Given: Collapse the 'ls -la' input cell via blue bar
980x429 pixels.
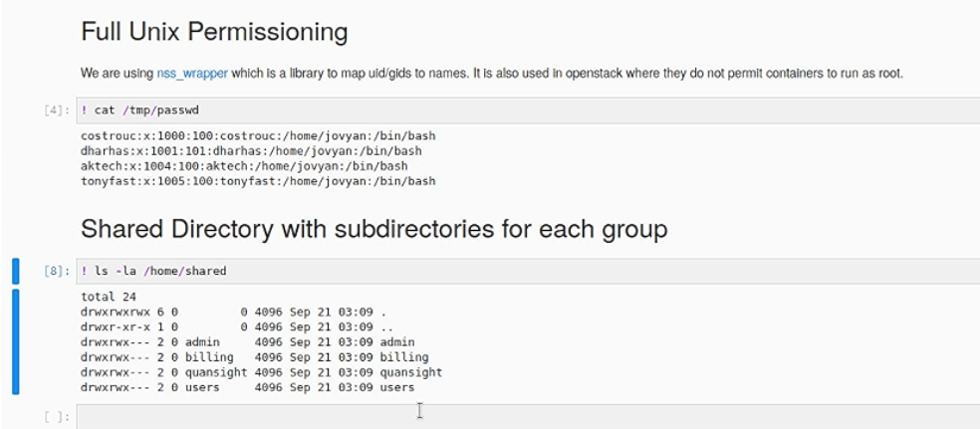Looking at the screenshot, I should (x=15, y=271).
